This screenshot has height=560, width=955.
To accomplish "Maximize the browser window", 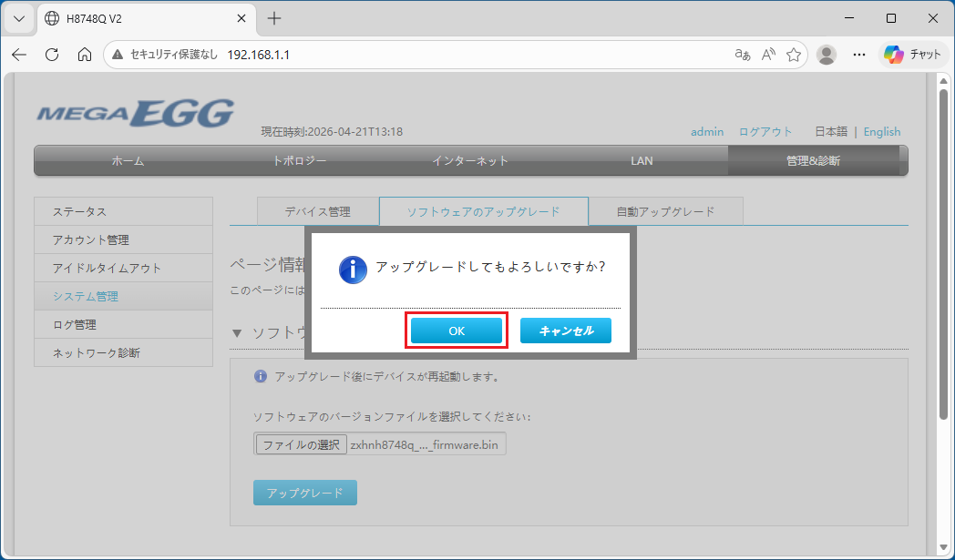I will (891, 19).
